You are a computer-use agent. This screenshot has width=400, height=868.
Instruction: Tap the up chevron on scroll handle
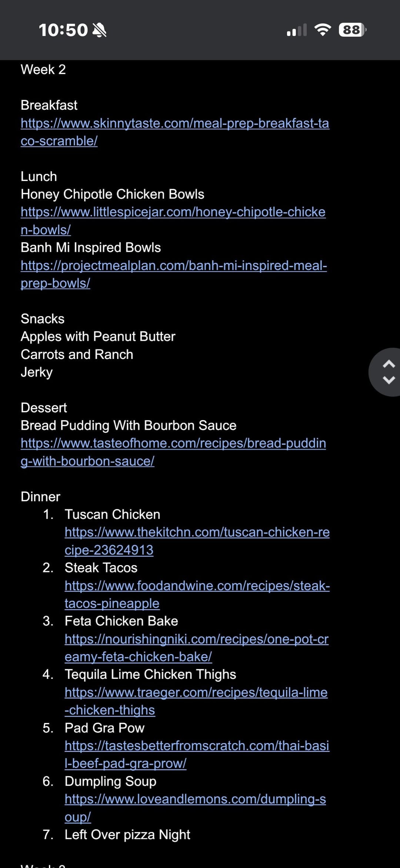point(389,364)
